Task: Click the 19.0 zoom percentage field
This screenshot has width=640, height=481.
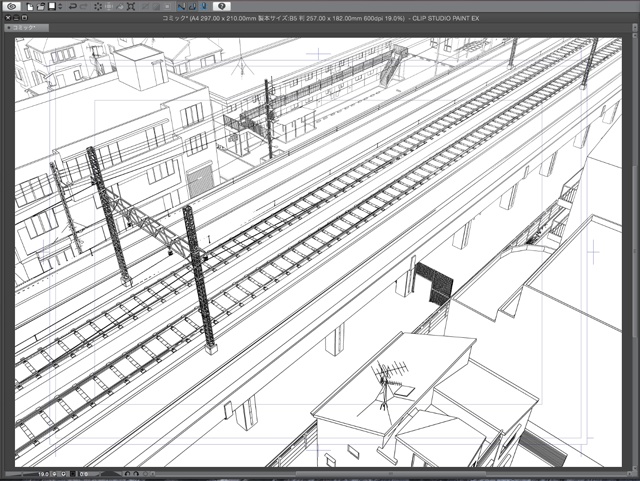Action: (42, 474)
